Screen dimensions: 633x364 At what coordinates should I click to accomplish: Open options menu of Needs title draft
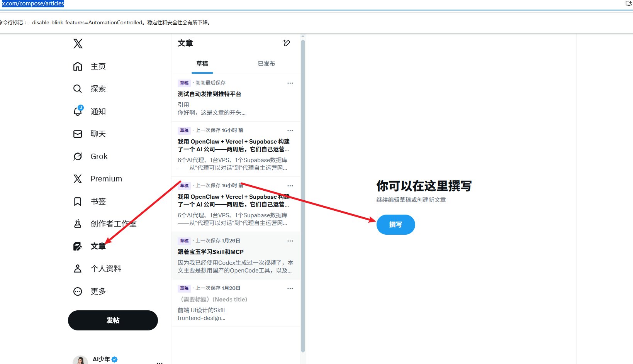coord(290,288)
